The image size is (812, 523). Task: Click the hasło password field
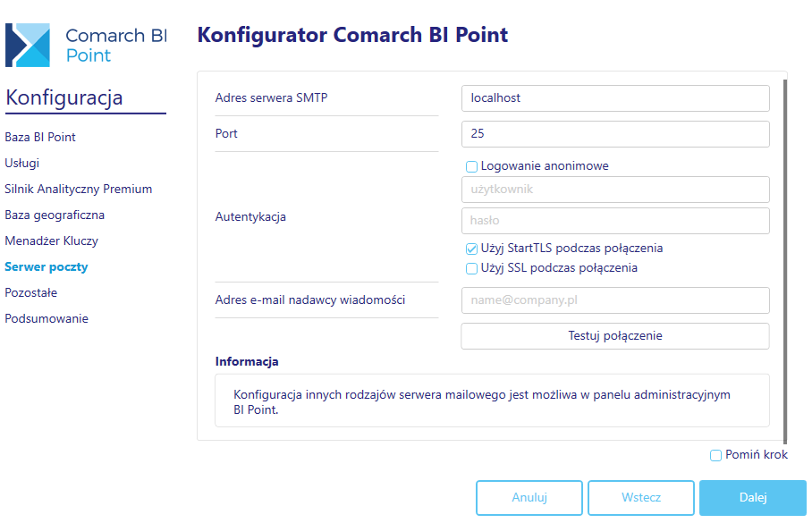[615, 221]
